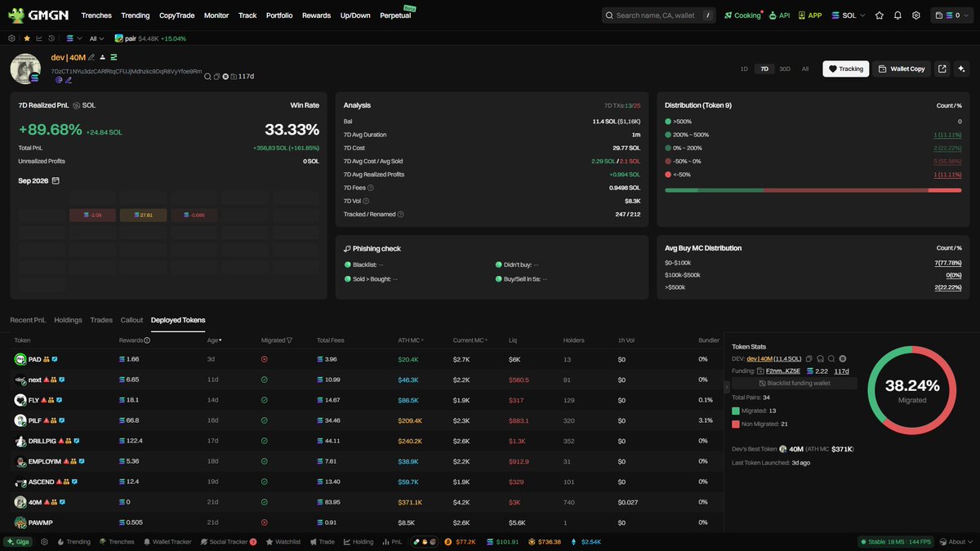This screenshot has height=551, width=980.
Task: Open Trade in bottom bar
Action: click(322, 542)
